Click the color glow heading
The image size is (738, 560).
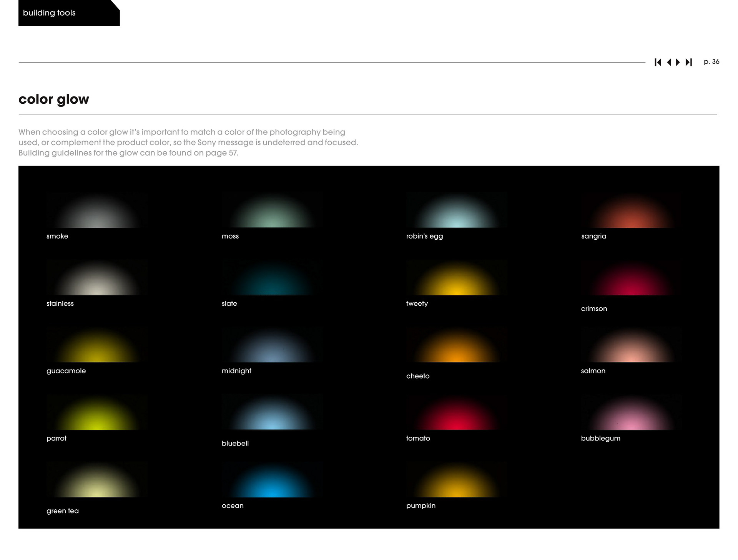(x=54, y=99)
